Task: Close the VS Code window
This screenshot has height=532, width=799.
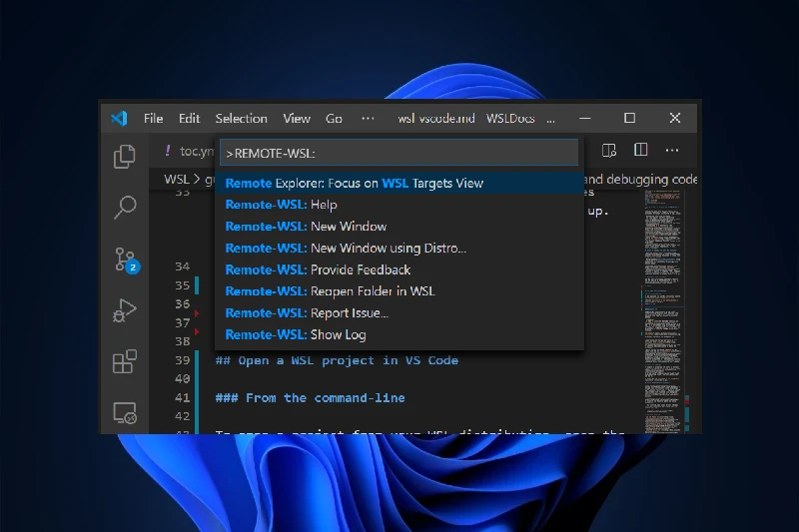Action: (675, 118)
